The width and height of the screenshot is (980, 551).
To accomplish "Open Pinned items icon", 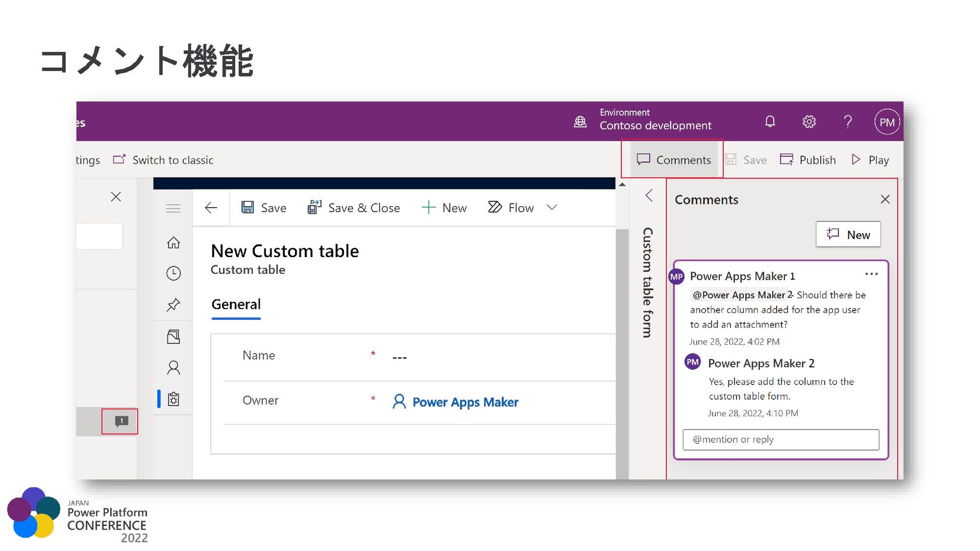I will (174, 305).
